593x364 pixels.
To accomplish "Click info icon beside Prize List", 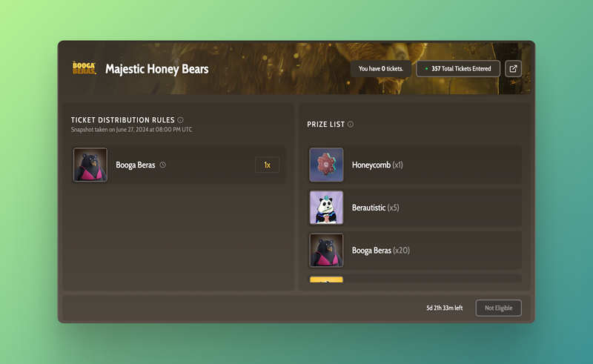I will pyautogui.click(x=351, y=125).
